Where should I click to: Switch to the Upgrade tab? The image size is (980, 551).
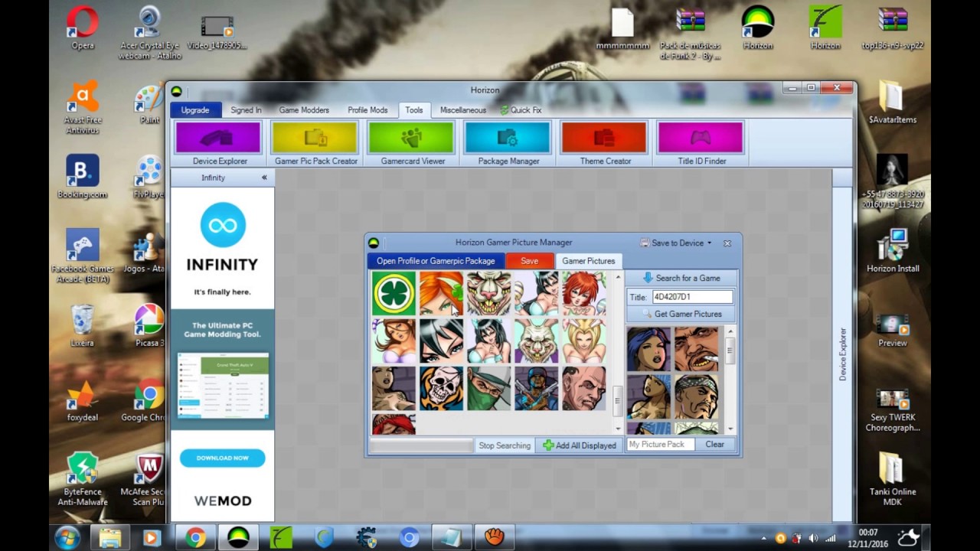195,110
